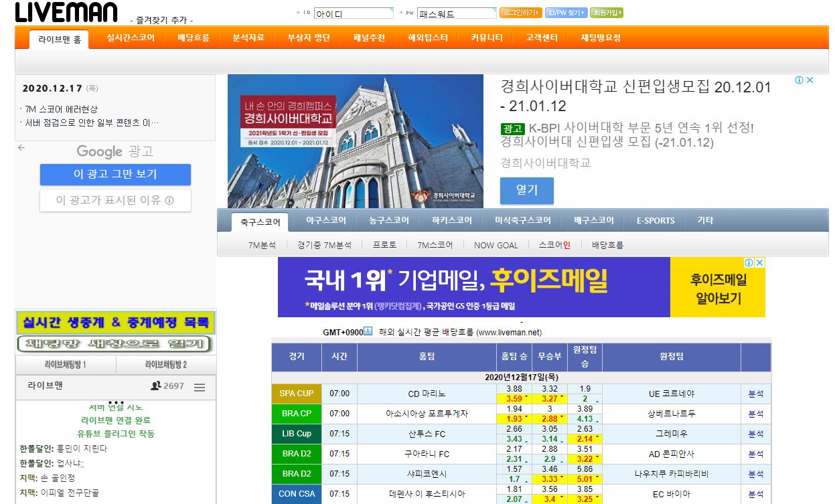Click the 구아라니 FC home team cell
The width and height of the screenshot is (835, 504).
click(427, 454)
